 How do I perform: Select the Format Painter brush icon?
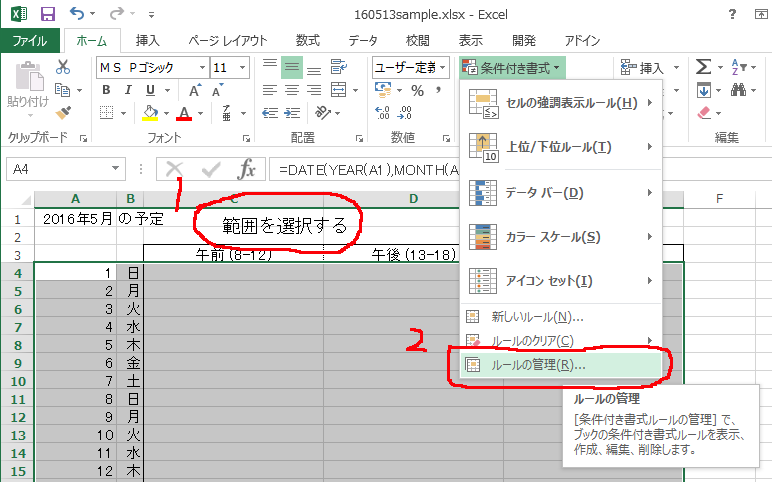click(x=63, y=112)
